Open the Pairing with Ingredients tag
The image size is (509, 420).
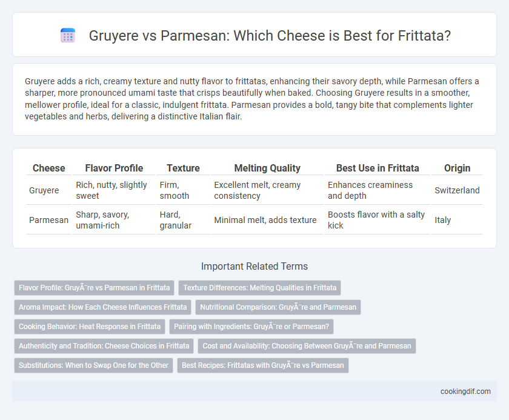pyautogui.click(x=251, y=327)
